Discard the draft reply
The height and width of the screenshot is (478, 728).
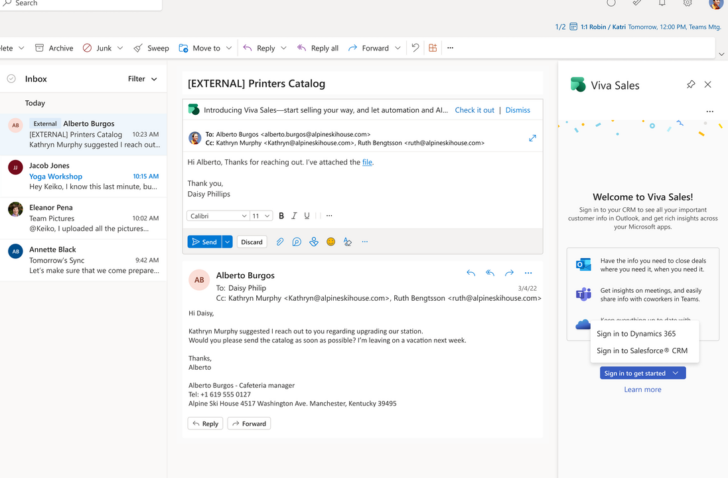(252, 242)
